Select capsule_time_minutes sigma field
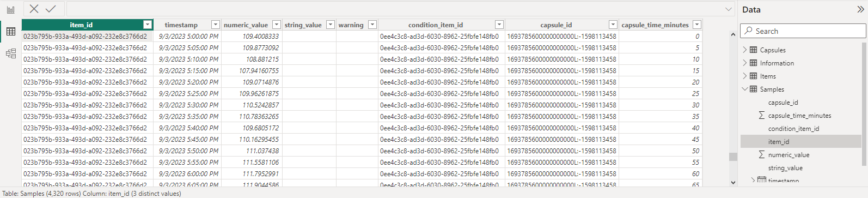 tap(799, 116)
